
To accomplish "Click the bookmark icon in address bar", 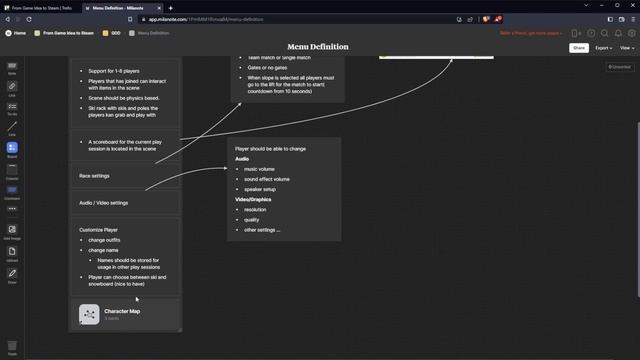I will pyautogui.click(x=130, y=19).
